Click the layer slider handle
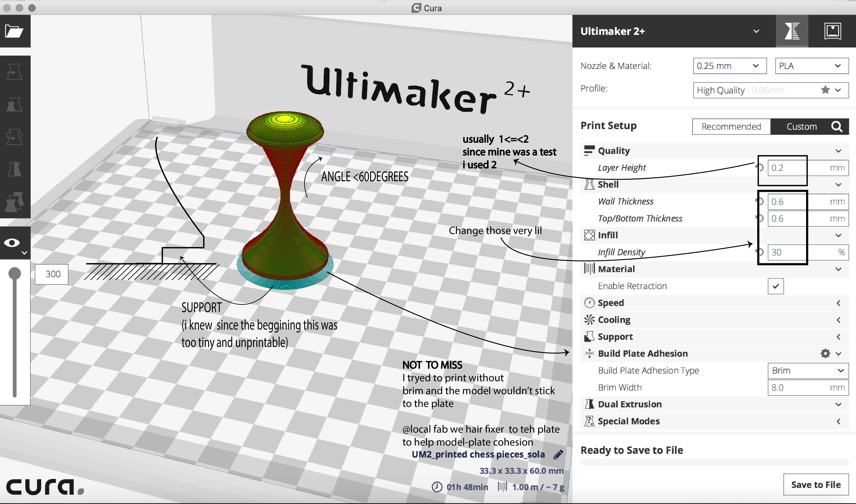The width and height of the screenshot is (856, 504). pos(15,273)
